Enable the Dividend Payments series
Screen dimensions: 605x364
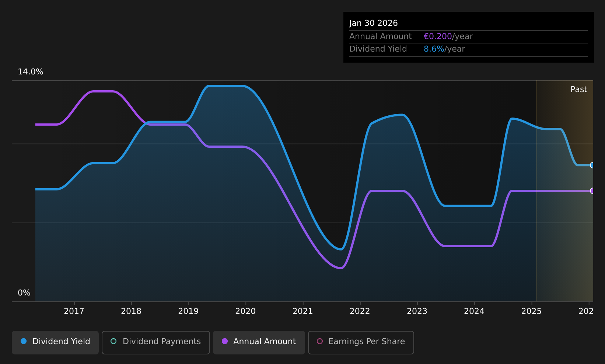[x=156, y=343]
